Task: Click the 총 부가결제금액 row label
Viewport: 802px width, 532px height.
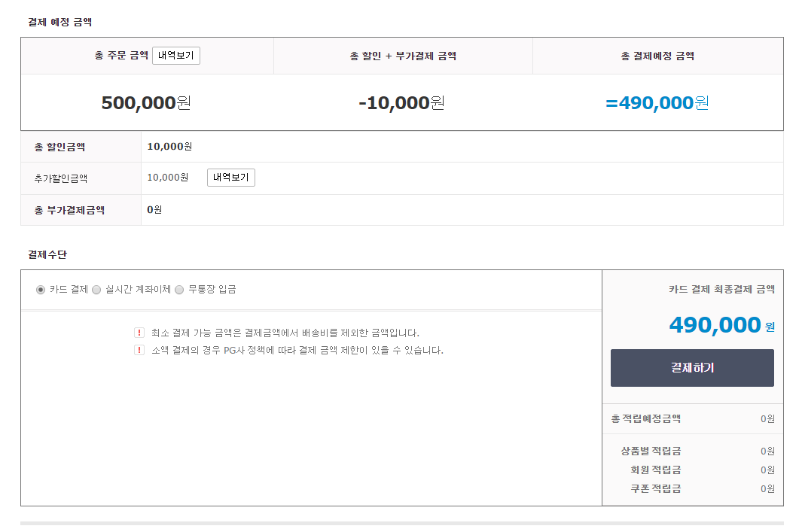Action: pos(69,210)
